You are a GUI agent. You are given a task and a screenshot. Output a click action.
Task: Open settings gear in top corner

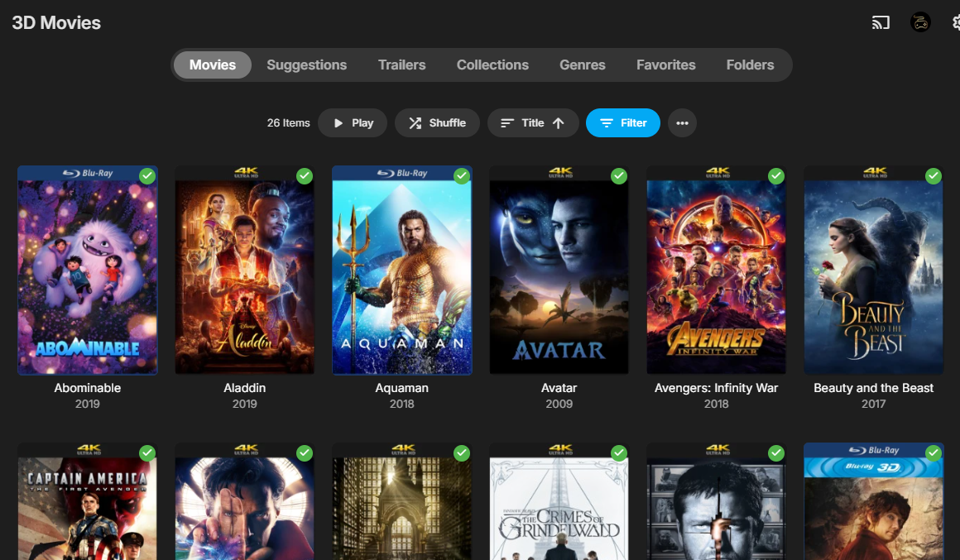956,22
